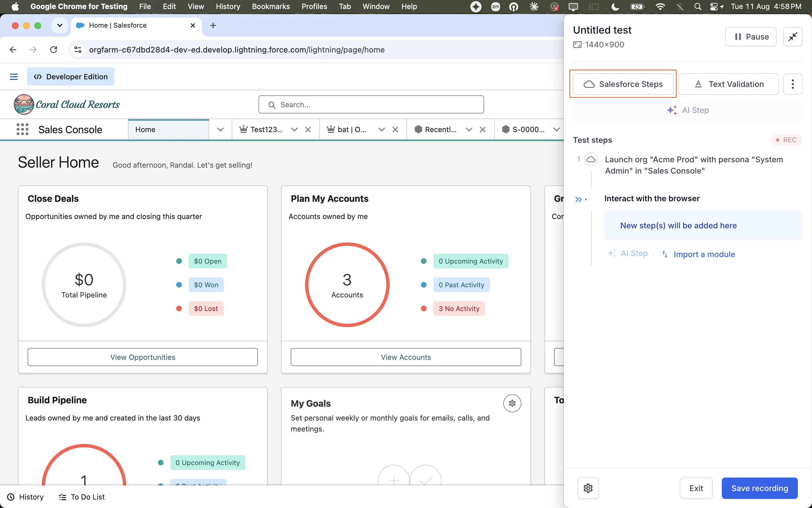Close the Test123 console tab
The image size is (812, 508).
click(x=308, y=130)
